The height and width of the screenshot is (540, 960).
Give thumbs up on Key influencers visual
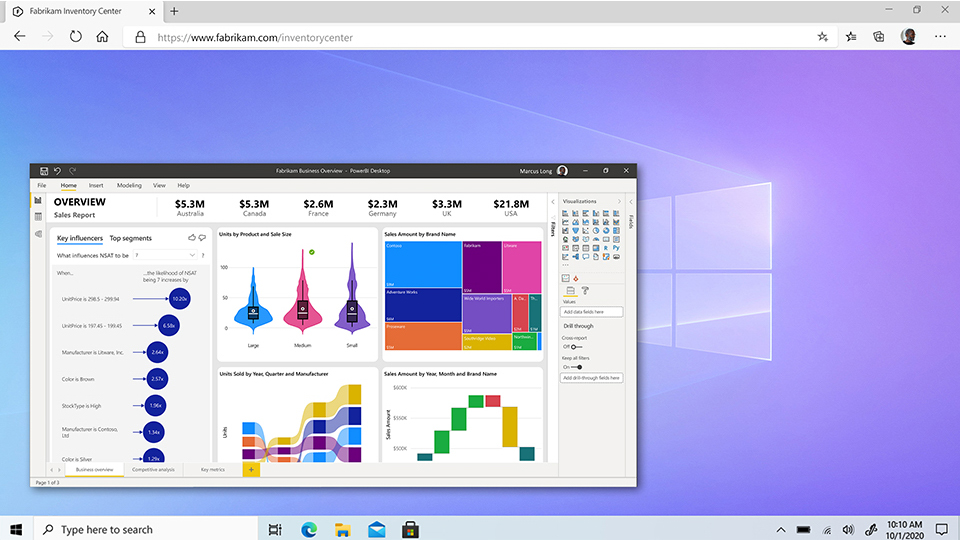click(x=192, y=238)
